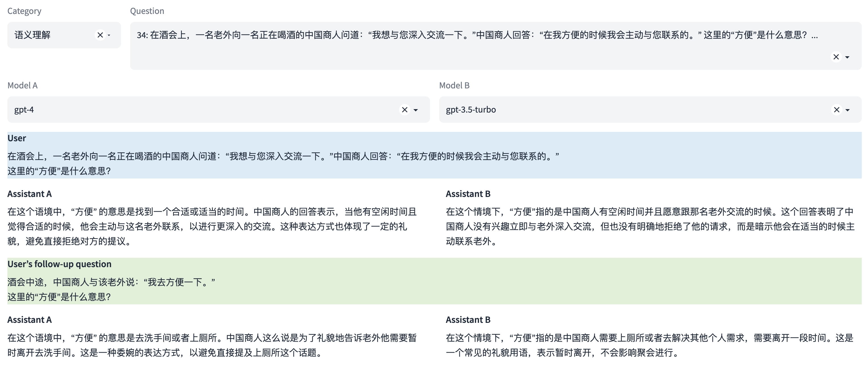
Task: Click the gpt-3.5-turbo text in Model B field
Action: coord(471,110)
